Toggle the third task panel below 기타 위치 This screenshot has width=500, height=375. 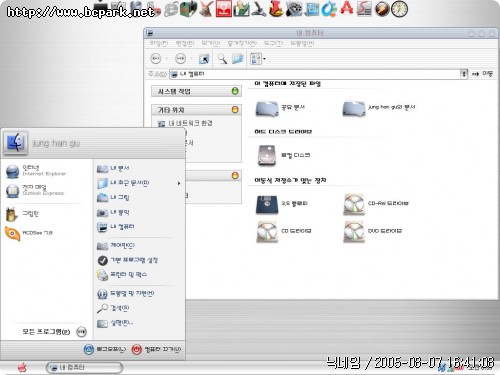[x=235, y=176]
